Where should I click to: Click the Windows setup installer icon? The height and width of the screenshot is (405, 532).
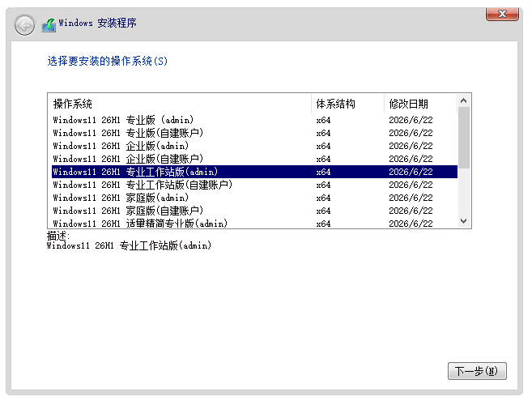[49, 25]
